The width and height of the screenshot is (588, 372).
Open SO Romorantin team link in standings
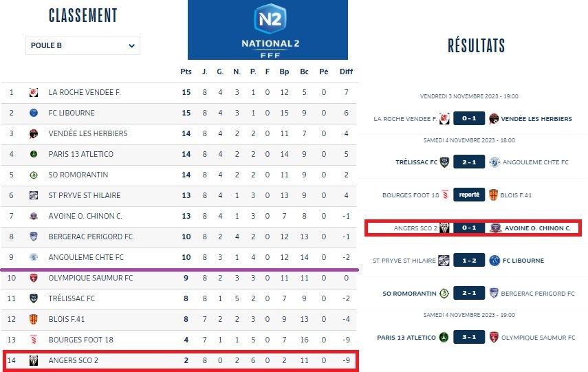(74, 175)
